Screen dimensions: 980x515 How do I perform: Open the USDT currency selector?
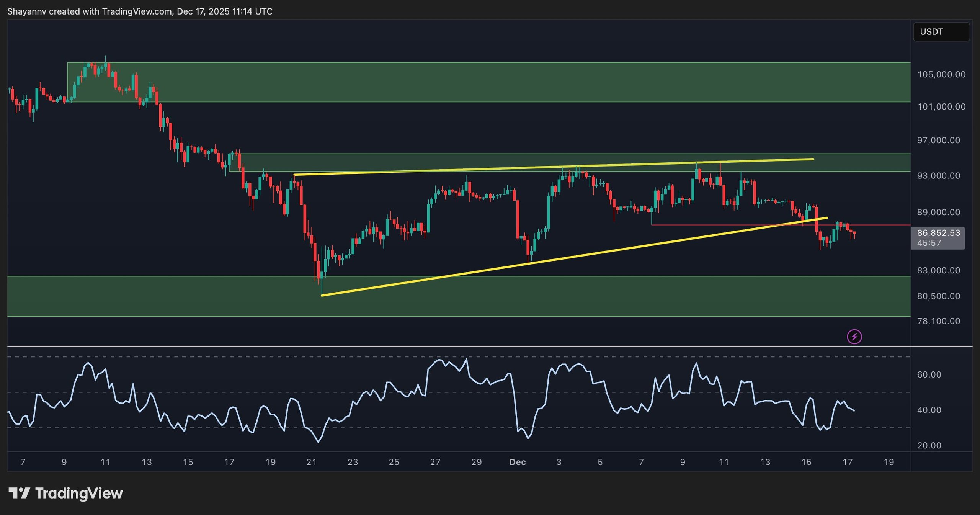[941, 32]
